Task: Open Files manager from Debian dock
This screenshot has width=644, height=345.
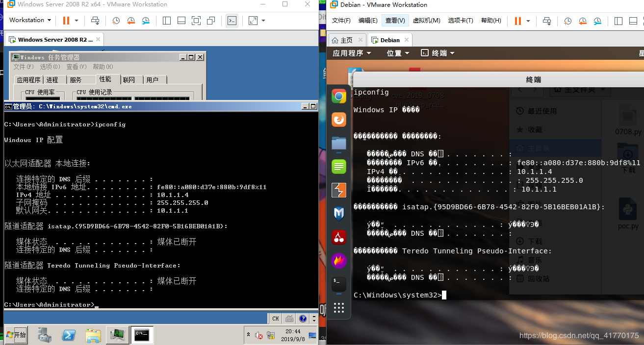Action: click(x=339, y=143)
